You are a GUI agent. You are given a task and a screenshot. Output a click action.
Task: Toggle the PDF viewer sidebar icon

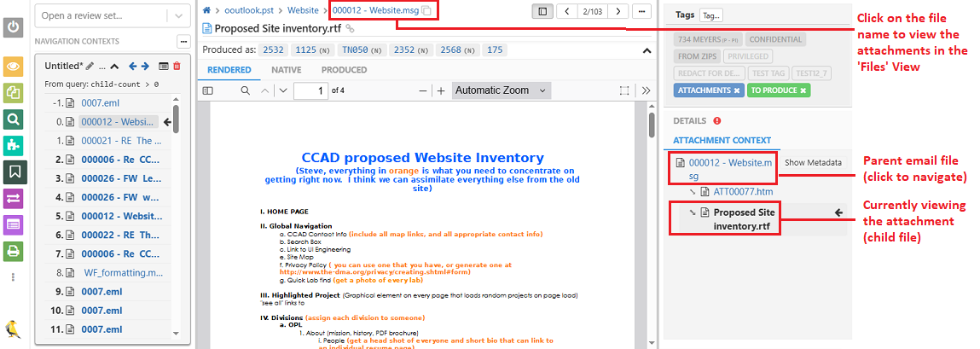coord(208,90)
